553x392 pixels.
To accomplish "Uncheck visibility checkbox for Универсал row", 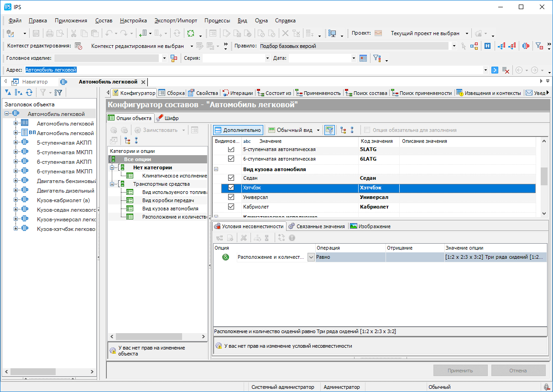I will 231,197.
